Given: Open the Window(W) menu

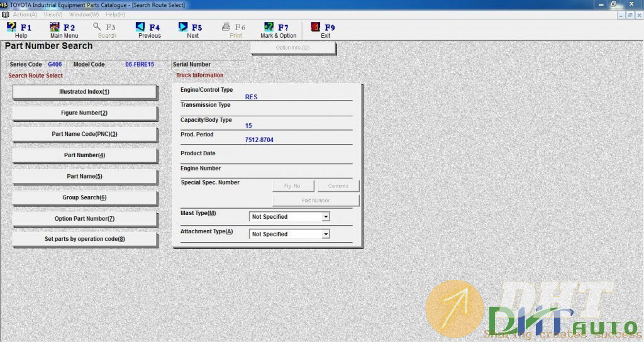Looking at the screenshot, I should (84, 15).
